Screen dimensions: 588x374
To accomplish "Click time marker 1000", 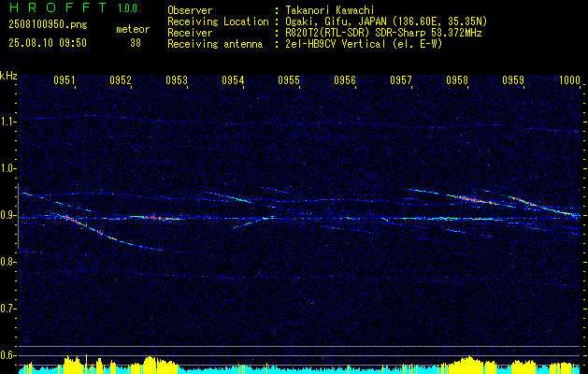I will tap(569, 79).
